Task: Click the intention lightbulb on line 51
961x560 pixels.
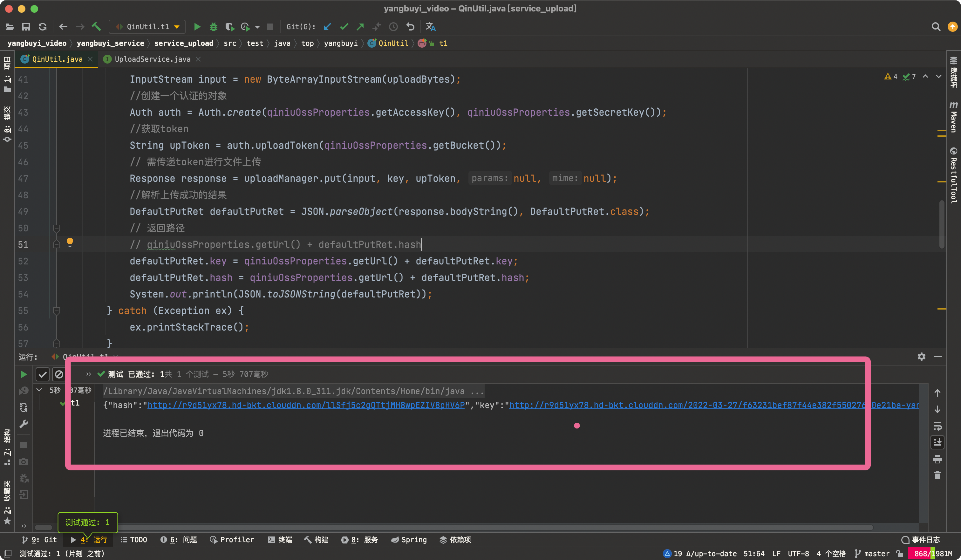Action: point(70,242)
